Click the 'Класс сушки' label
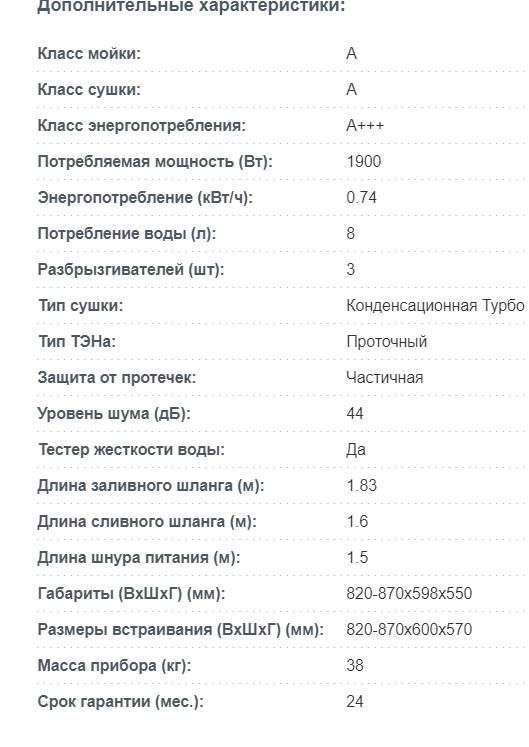 [89, 90]
